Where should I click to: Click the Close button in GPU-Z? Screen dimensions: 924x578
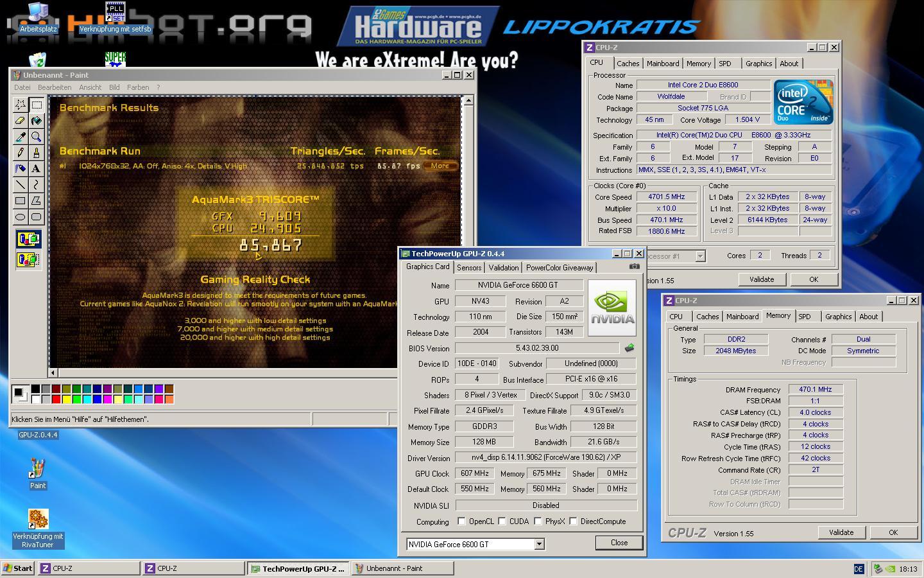click(x=619, y=543)
